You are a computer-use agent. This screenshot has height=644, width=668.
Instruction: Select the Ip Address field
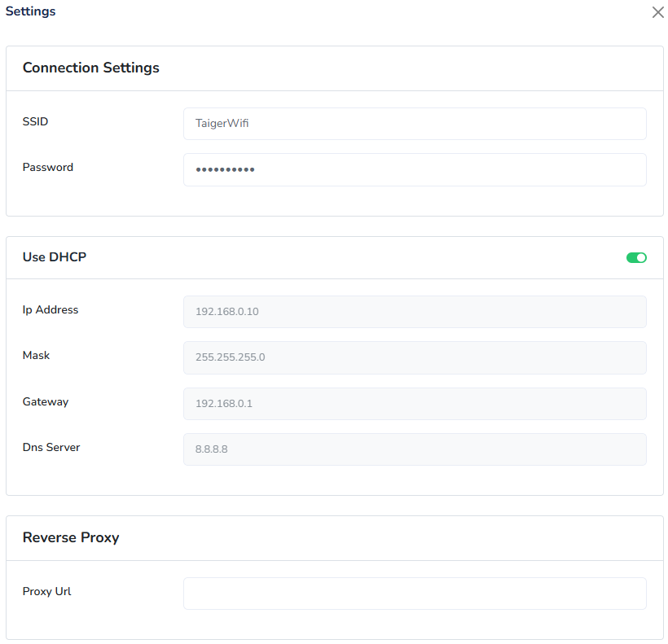415,312
